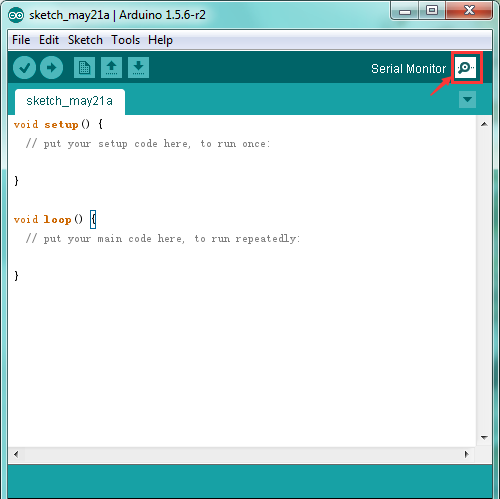
Task: Open the Sketch menu
Action: (85, 40)
